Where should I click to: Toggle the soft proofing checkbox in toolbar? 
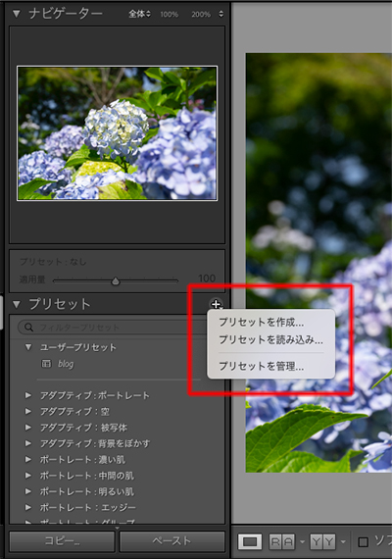[364, 542]
